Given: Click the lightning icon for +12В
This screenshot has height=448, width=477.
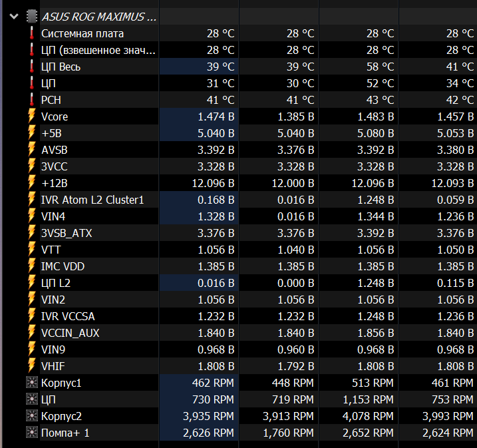Looking at the screenshot, I should coord(32,183).
